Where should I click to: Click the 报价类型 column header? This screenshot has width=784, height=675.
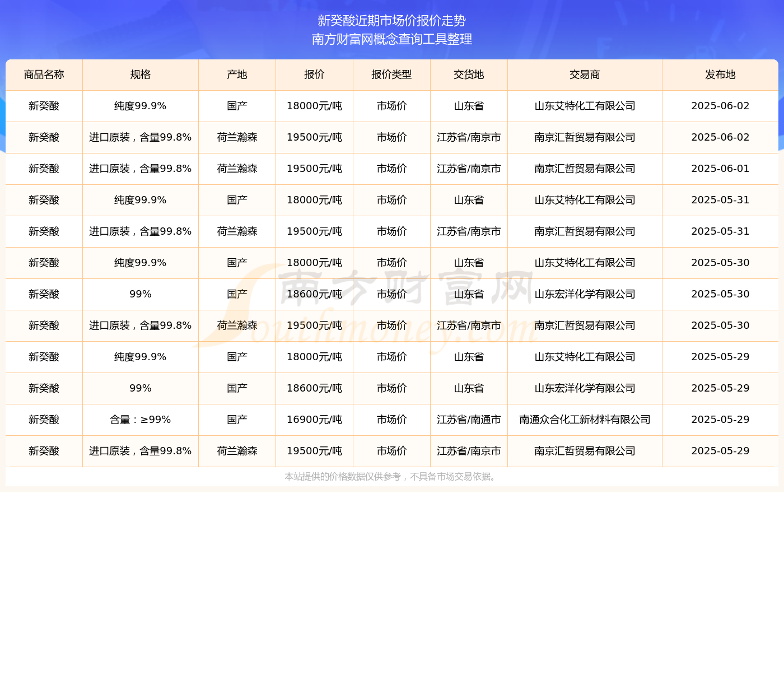(x=392, y=75)
